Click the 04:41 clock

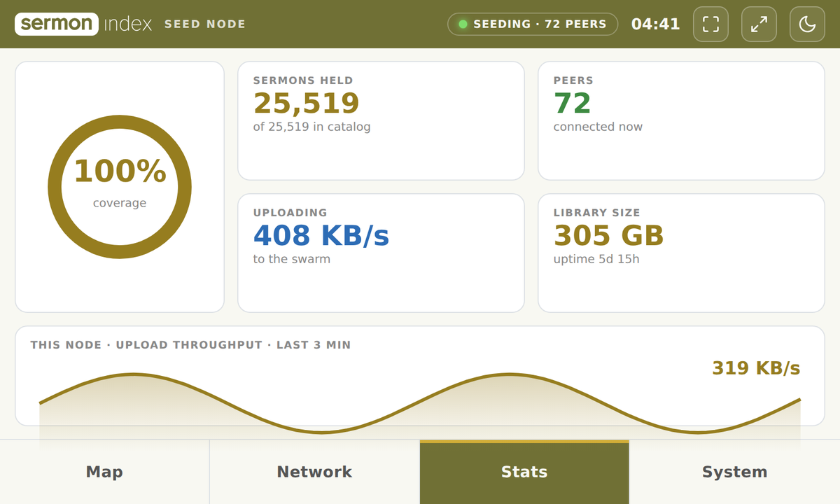pos(655,24)
